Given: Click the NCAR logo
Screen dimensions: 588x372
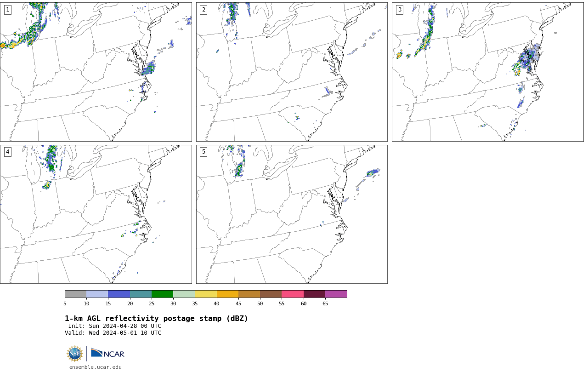Looking at the screenshot, I should (107, 353).
